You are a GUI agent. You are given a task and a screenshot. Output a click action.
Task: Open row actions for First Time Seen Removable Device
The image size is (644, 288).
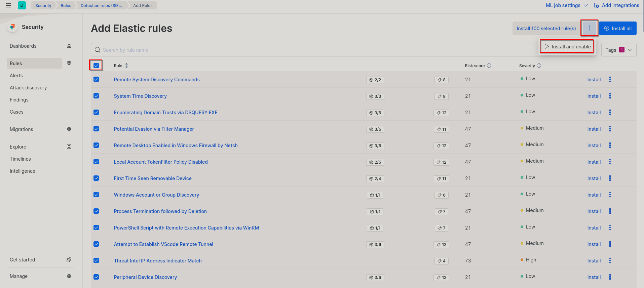(610, 178)
